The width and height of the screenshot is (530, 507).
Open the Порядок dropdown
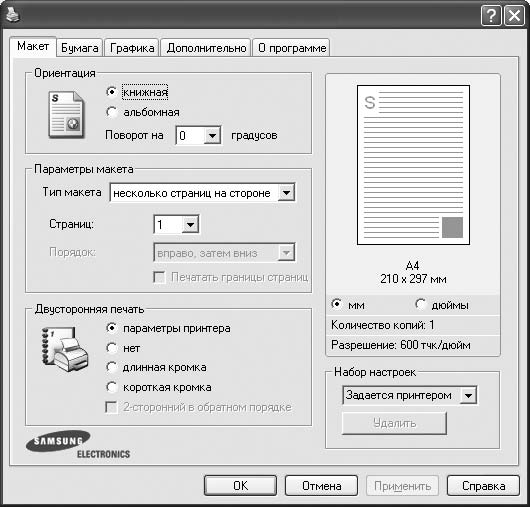coord(224,252)
